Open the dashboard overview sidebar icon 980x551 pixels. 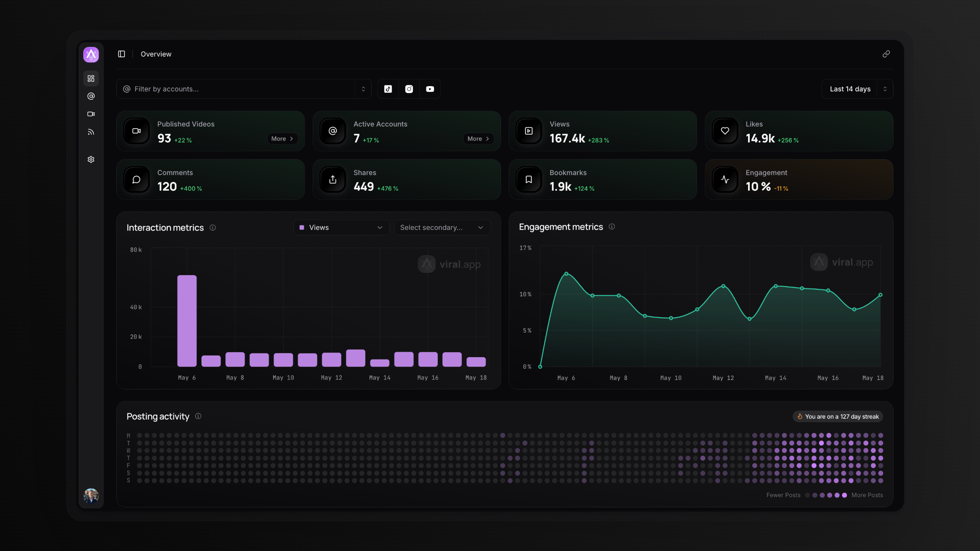[x=91, y=78]
